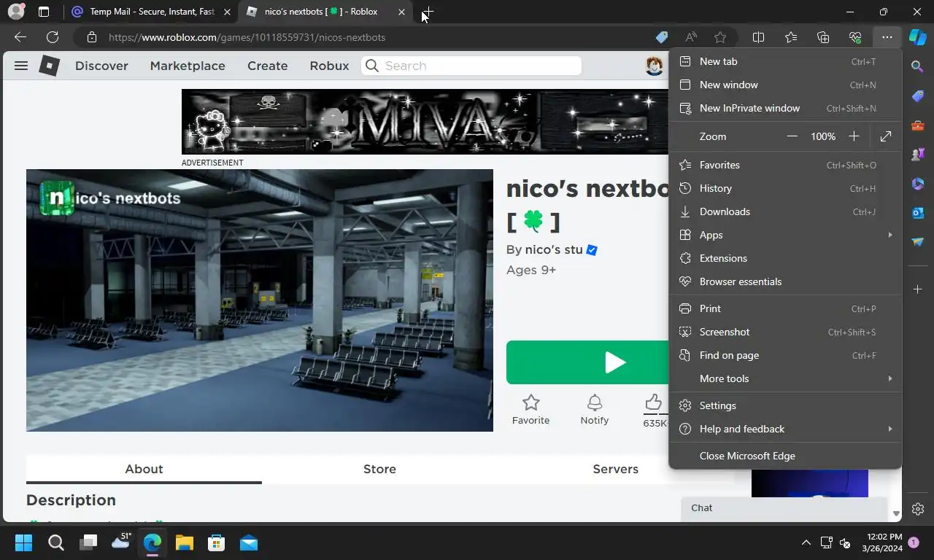Open Marketplace link in Roblox header
This screenshot has height=560, width=934.
[x=188, y=66]
